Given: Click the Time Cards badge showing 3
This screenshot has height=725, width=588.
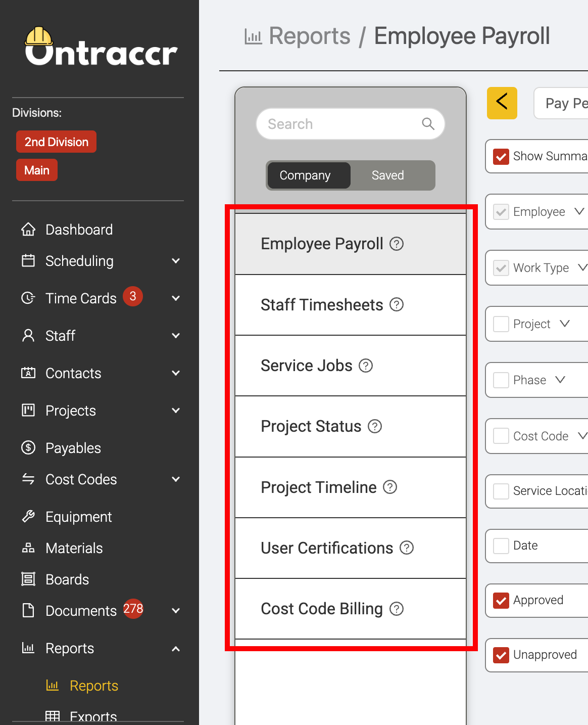Looking at the screenshot, I should (133, 296).
